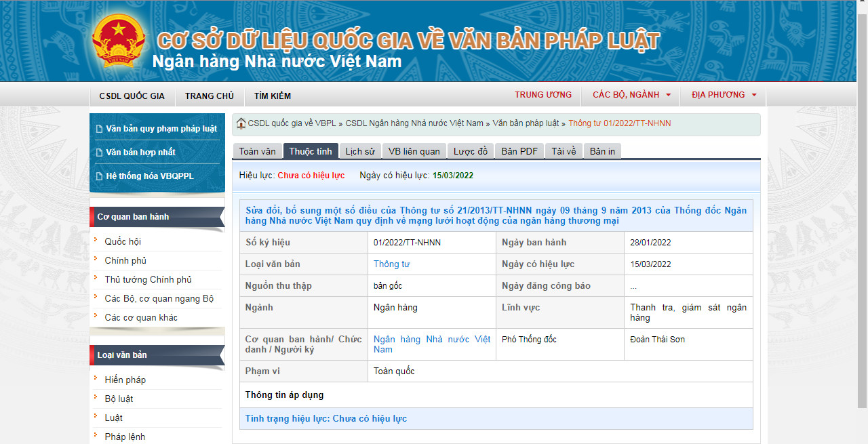Image resolution: width=868 pixels, height=444 pixels.
Task: Open the VB liên quan tab
Action: click(x=414, y=151)
